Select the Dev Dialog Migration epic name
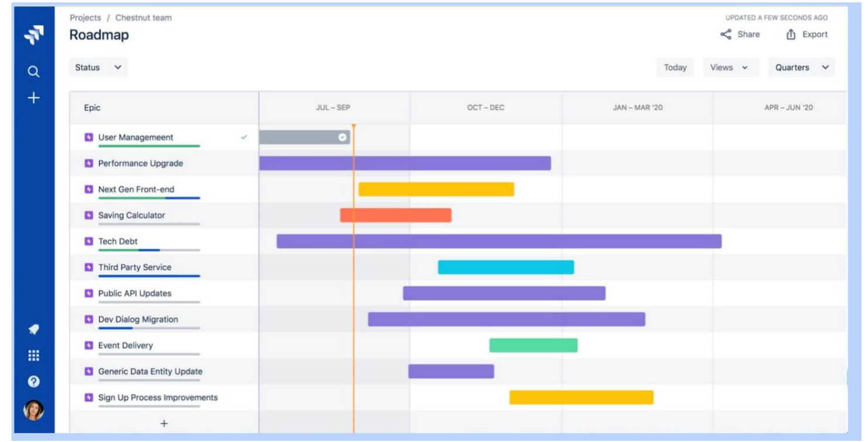This screenshot has width=868, height=442. 138,319
